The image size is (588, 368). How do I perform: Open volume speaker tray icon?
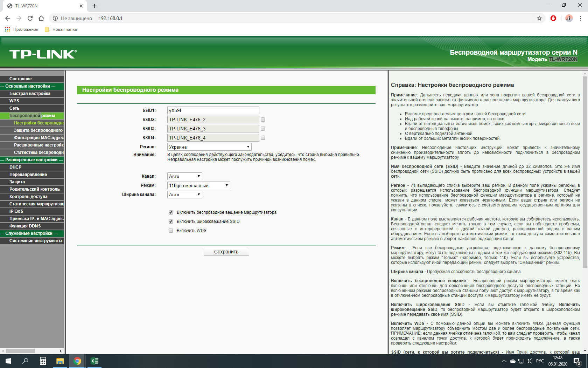tap(529, 361)
